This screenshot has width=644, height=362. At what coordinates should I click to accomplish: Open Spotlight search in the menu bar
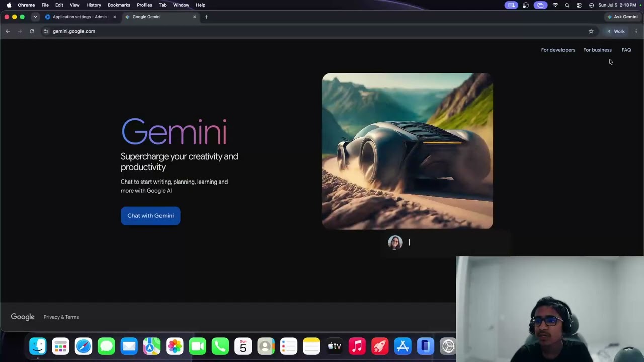[567, 5]
